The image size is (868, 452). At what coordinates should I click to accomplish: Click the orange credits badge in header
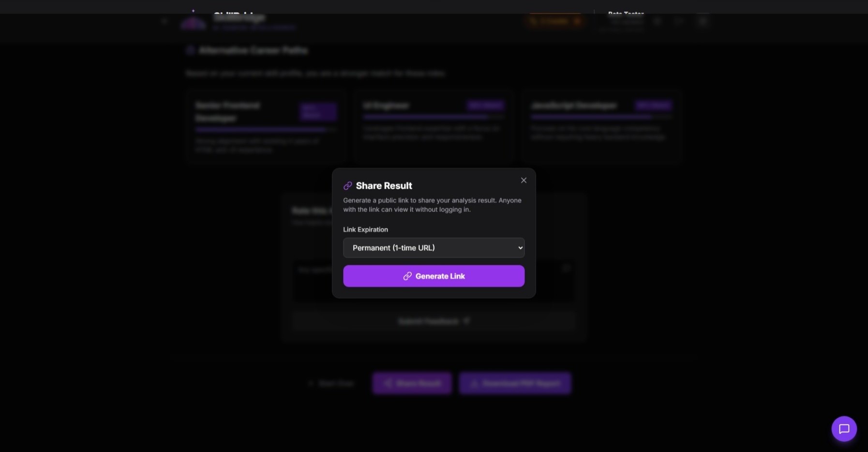[x=554, y=21]
